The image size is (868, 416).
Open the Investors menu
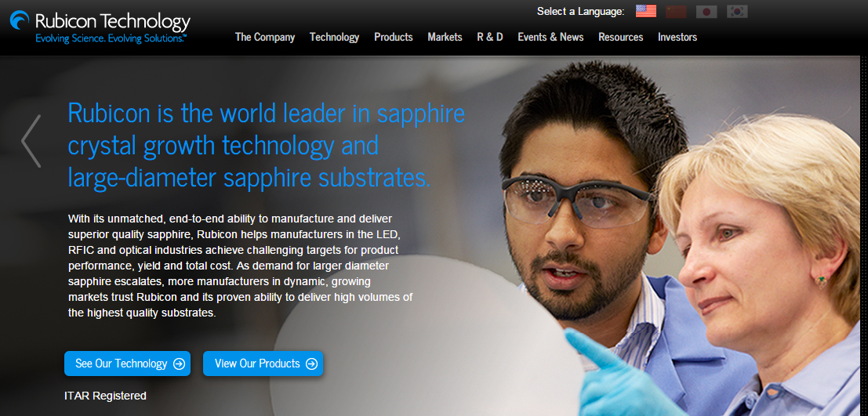(x=677, y=37)
